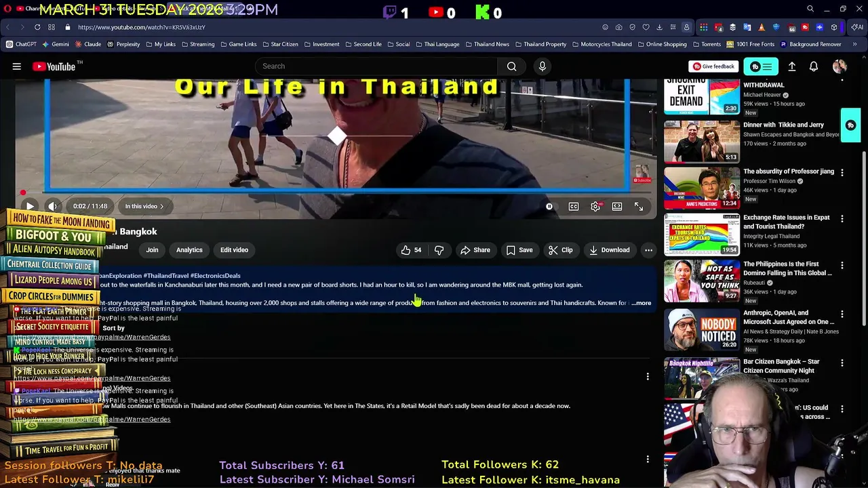This screenshot has height=488, width=868.
Task: Share the video
Action: tap(475, 250)
